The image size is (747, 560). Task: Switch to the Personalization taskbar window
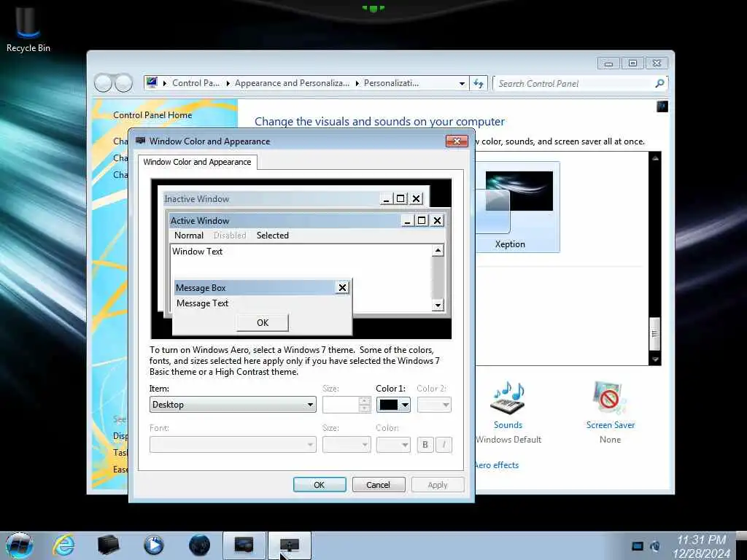[x=244, y=545]
